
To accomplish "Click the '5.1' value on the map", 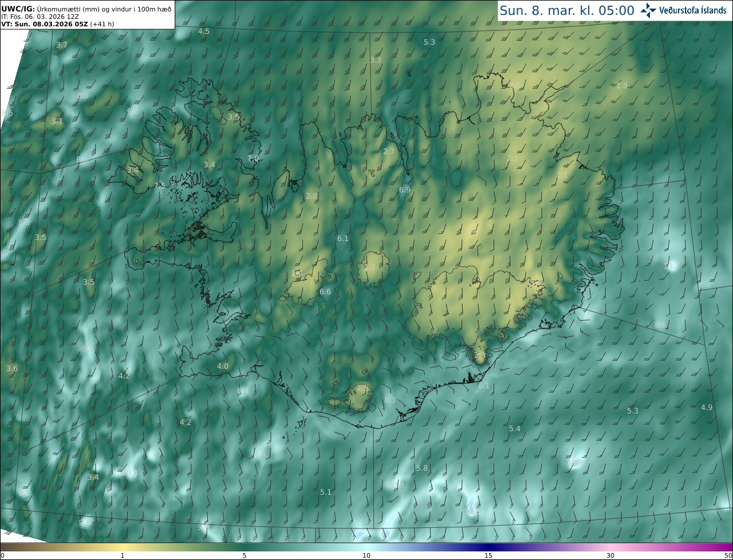I will point(326,492).
